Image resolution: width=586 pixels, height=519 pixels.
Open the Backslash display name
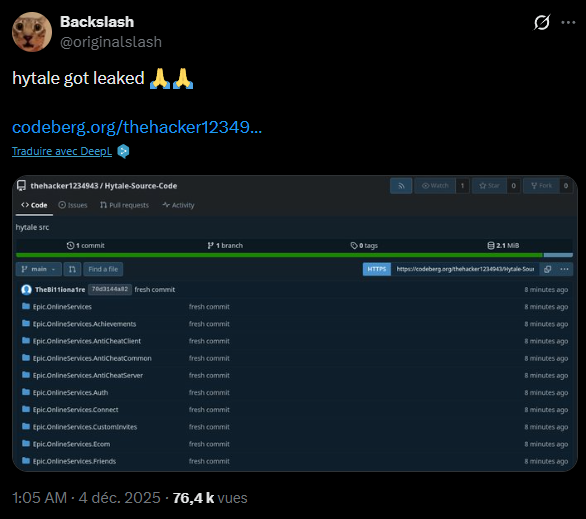97,22
